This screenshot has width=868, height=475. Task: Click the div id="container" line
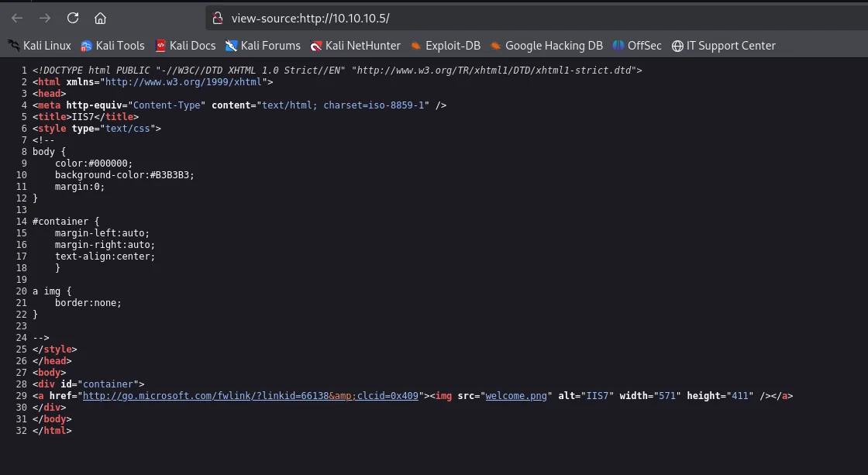pos(88,384)
